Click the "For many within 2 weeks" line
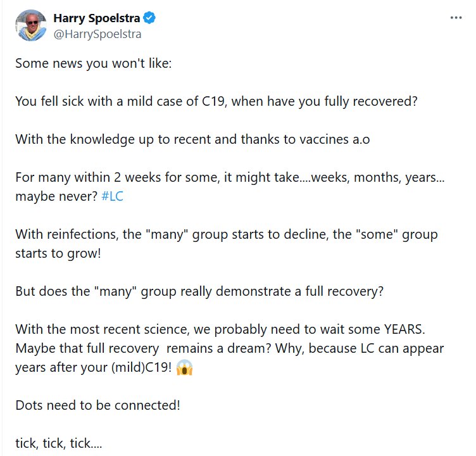The width and height of the screenshot is (476, 456). tap(230, 178)
